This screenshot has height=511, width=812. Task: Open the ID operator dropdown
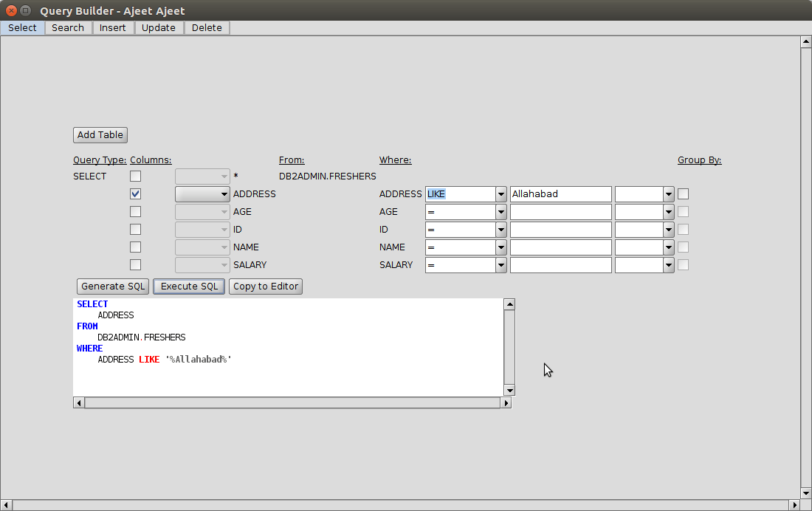(500, 229)
